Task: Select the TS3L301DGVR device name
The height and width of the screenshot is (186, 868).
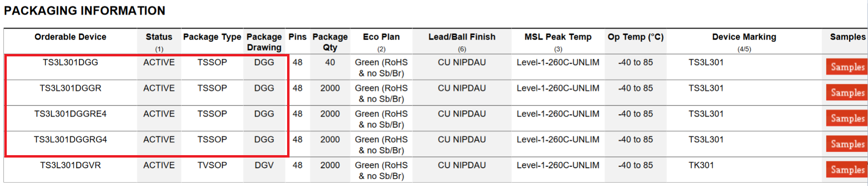Action: (x=70, y=165)
